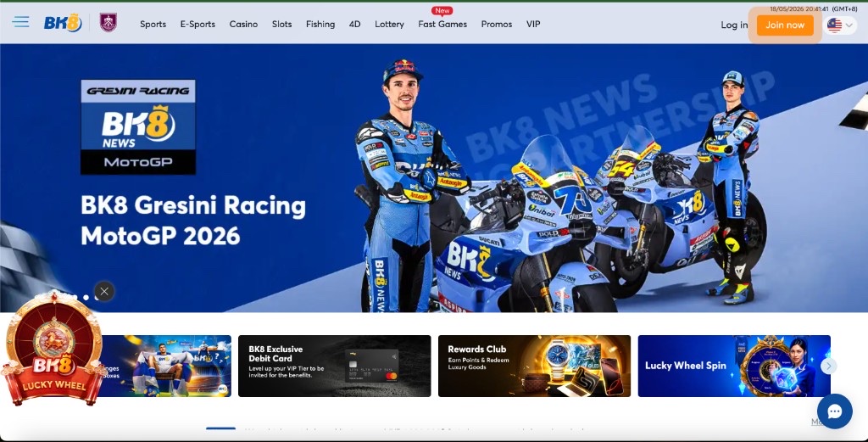Open the Slots menu
Screen dimensions: 868x442
pyautogui.click(x=281, y=25)
